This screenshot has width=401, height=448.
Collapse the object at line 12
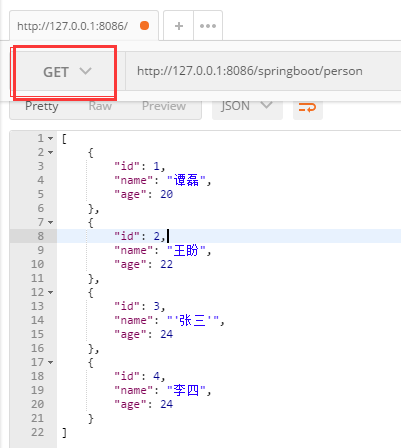pyautogui.click(x=50, y=292)
